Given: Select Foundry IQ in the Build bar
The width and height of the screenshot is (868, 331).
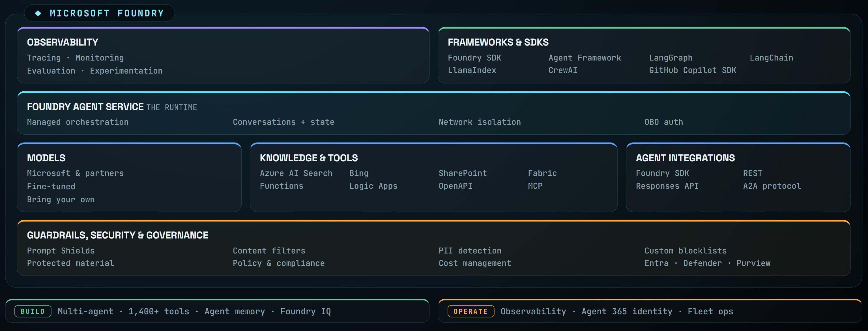Looking at the screenshot, I should [x=305, y=311].
